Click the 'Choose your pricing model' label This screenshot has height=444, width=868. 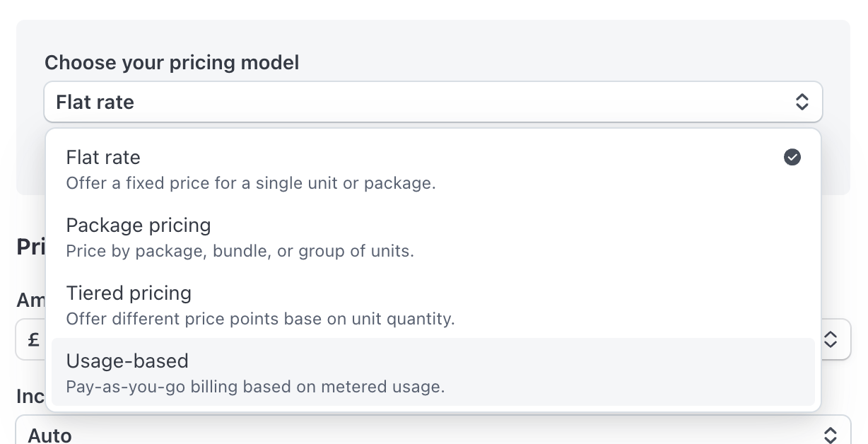pos(172,63)
